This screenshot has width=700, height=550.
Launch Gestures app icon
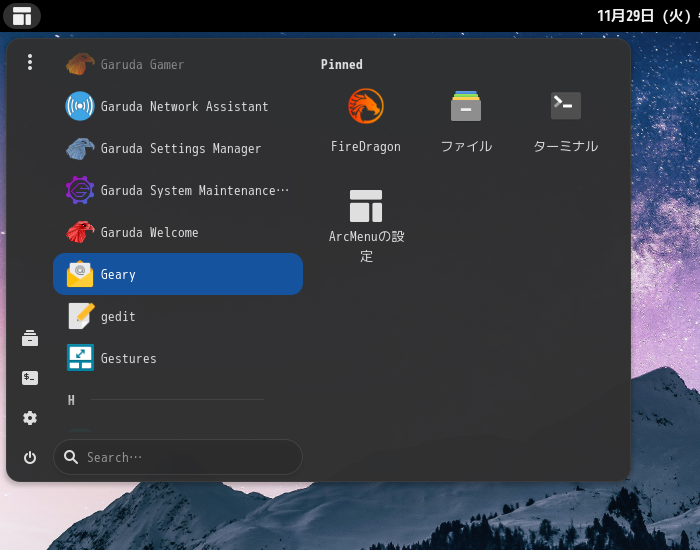point(80,358)
